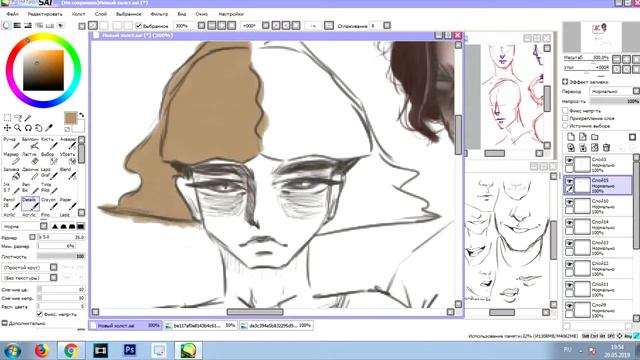Open Photoshop from the taskbar
Screen dimensions: 640x360
[x=130, y=350]
